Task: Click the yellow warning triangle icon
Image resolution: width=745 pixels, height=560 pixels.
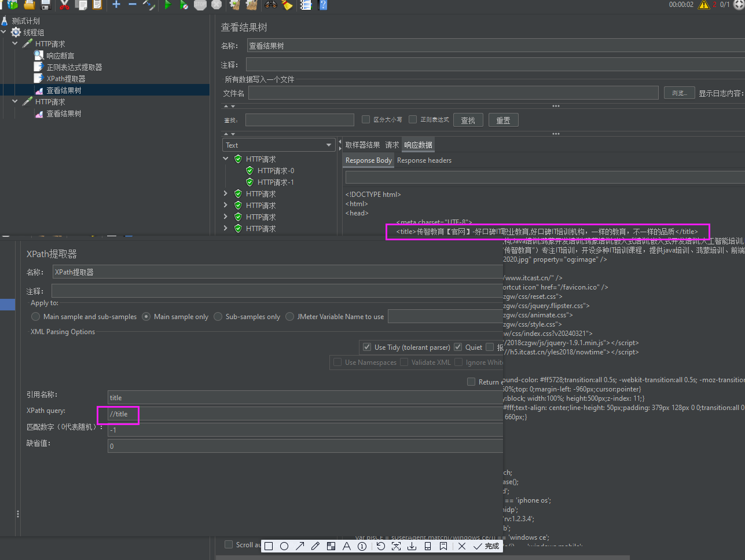Action: click(x=704, y=5)
